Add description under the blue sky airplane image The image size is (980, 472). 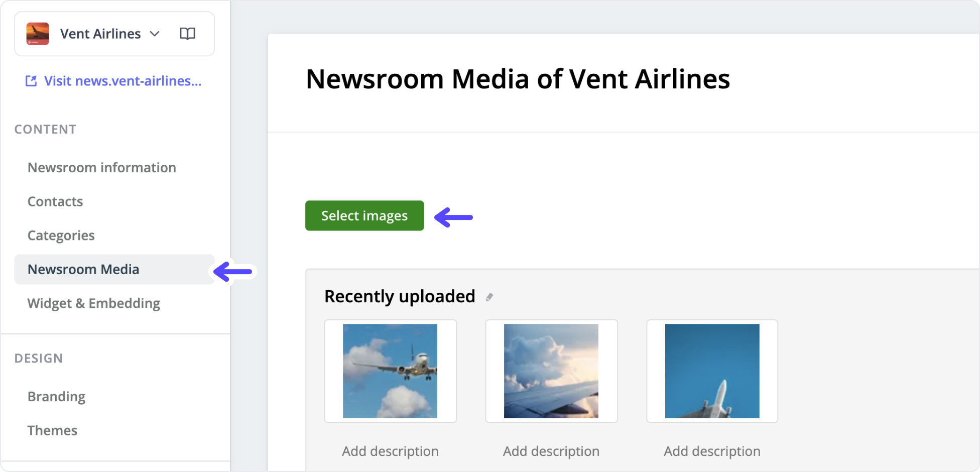[712, 451]
